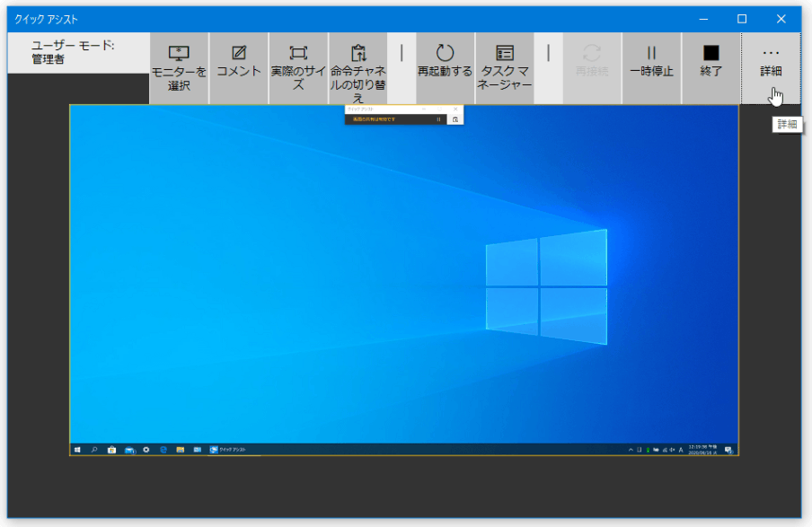The height and width of the screenshot is (527, 812).
Task: Pause the session with 一時停止
Action: click(x=651, y=68)
